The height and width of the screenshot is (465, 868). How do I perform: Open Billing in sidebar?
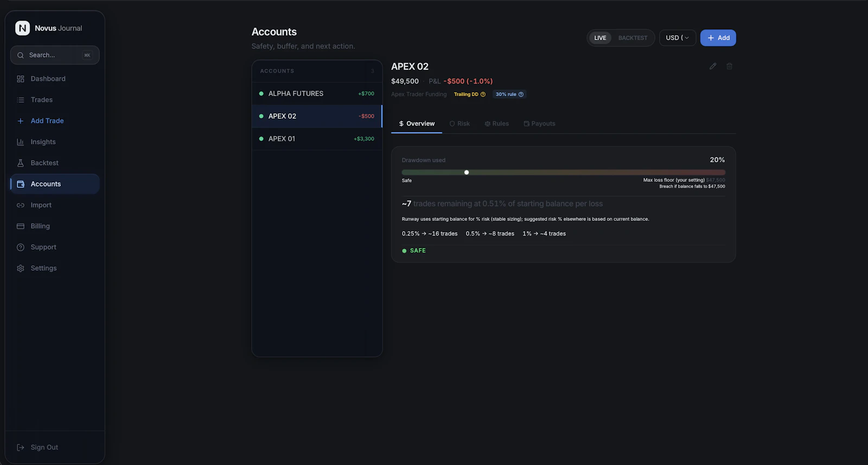[x=55, y=226]
